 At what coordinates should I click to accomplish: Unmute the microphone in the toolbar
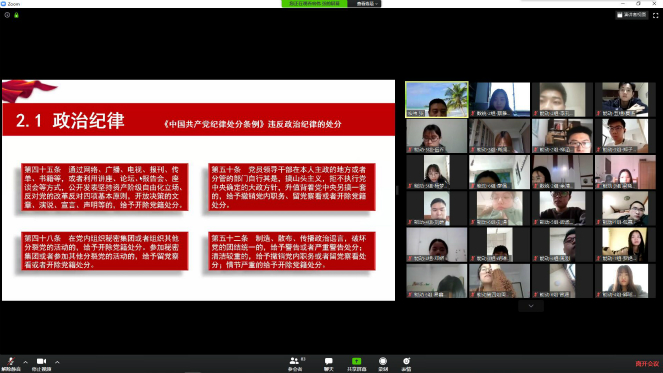pyautogui.click(x=11, y=363)
